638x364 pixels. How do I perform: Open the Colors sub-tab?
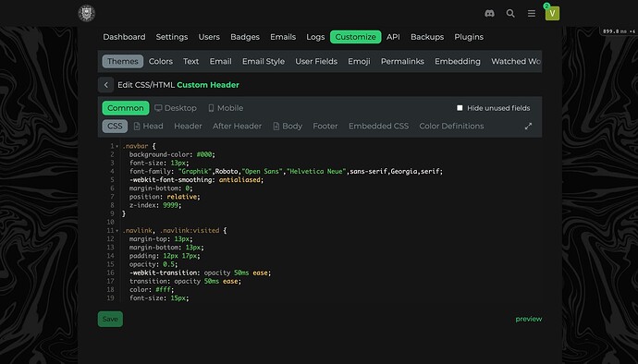click(161, 61)
